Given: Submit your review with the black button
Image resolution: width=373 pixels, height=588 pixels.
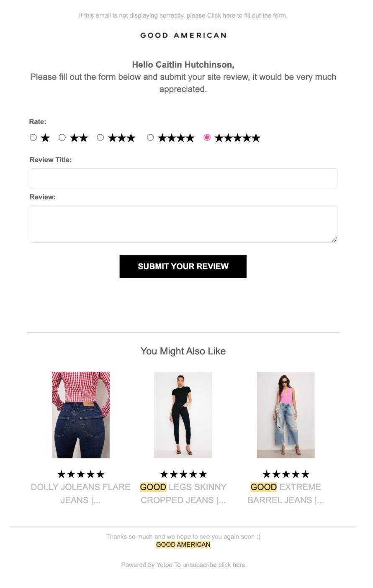Looking at the screenshot, I should click(183, 266).
